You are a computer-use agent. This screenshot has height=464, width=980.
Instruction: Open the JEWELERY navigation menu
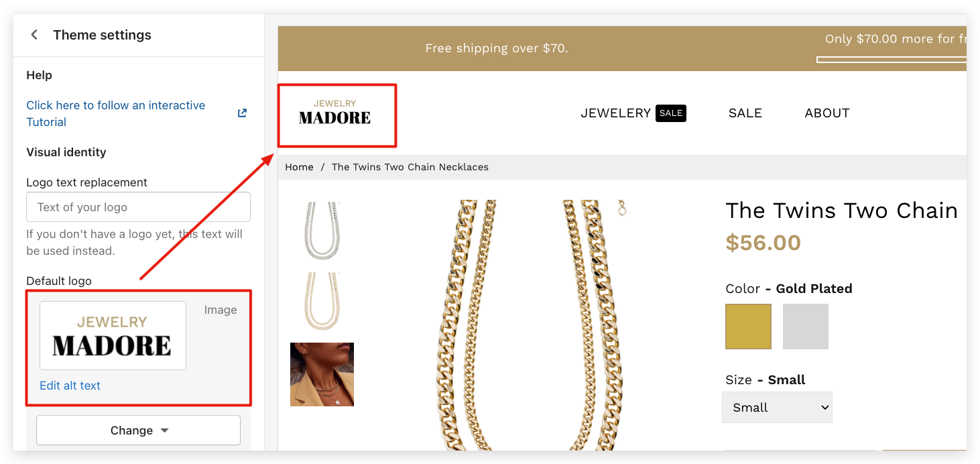[615, 113]
